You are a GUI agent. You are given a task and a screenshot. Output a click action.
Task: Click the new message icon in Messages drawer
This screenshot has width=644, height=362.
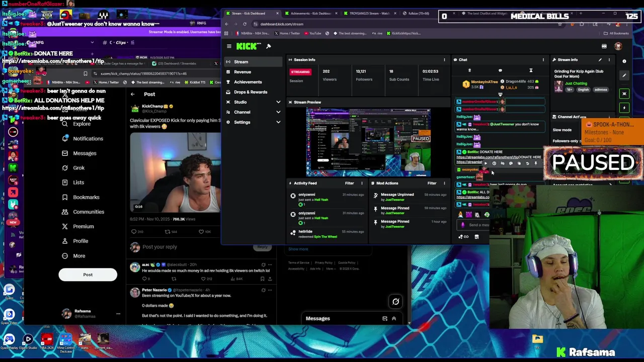(x=385, y=319)
